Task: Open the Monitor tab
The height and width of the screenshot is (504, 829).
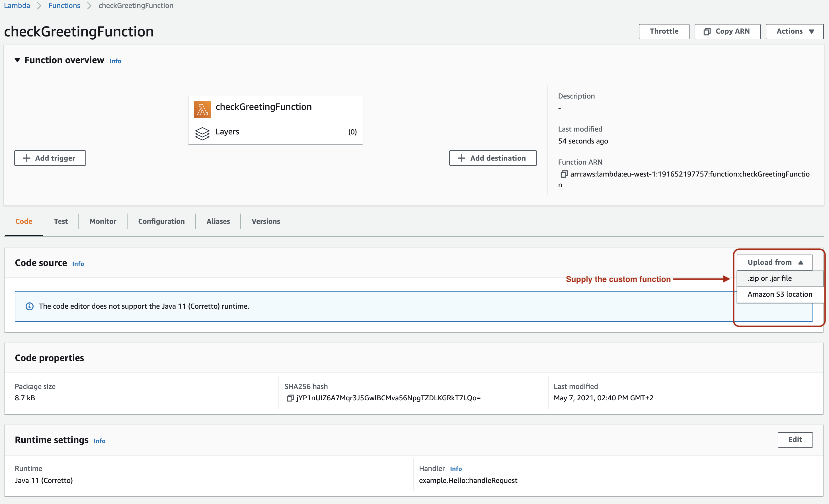Action: pos(102,221)
